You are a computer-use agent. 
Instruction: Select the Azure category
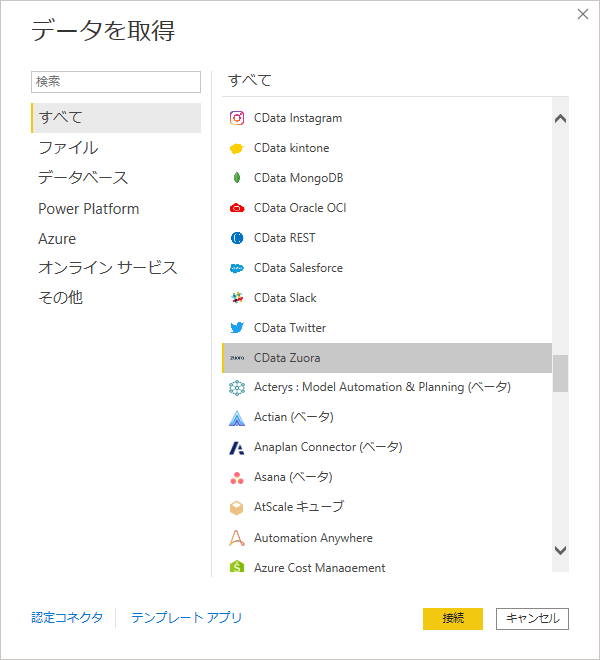pyautogui.click(x=57, y=239)
